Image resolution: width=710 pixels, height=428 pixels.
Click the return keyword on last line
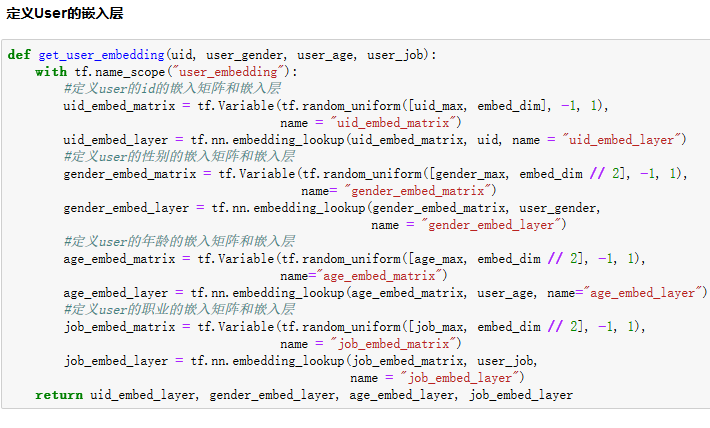click(x=59, y=395)
